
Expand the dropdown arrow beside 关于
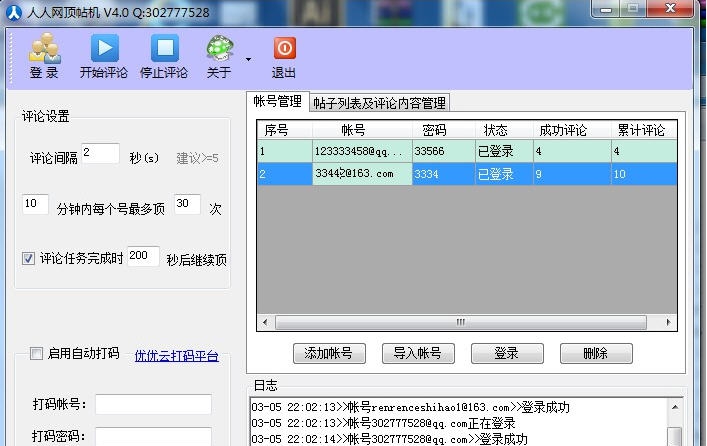(x=248, y=59)
